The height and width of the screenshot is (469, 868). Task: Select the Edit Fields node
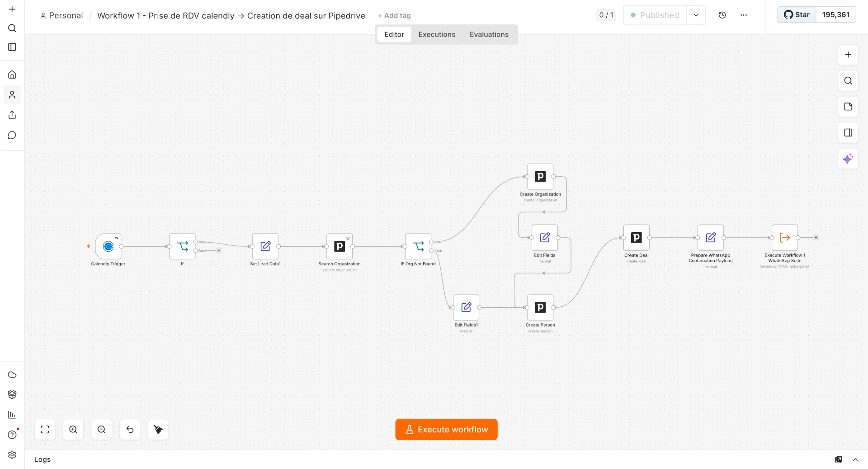[545, 238]
